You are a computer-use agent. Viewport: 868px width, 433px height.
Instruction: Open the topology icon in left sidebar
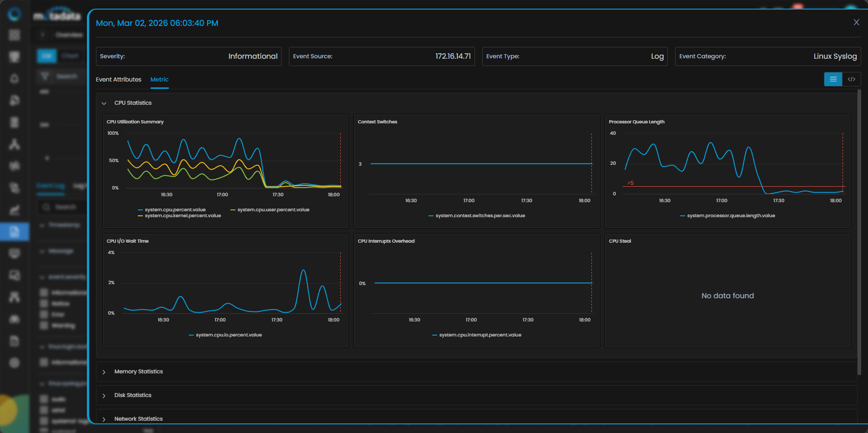(x=15, y=144)
